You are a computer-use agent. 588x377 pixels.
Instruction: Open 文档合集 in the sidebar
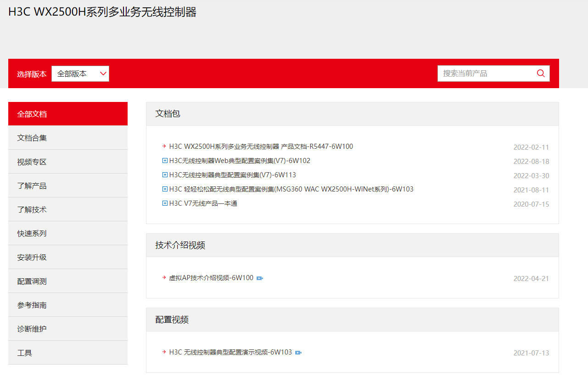click(68, 138)
